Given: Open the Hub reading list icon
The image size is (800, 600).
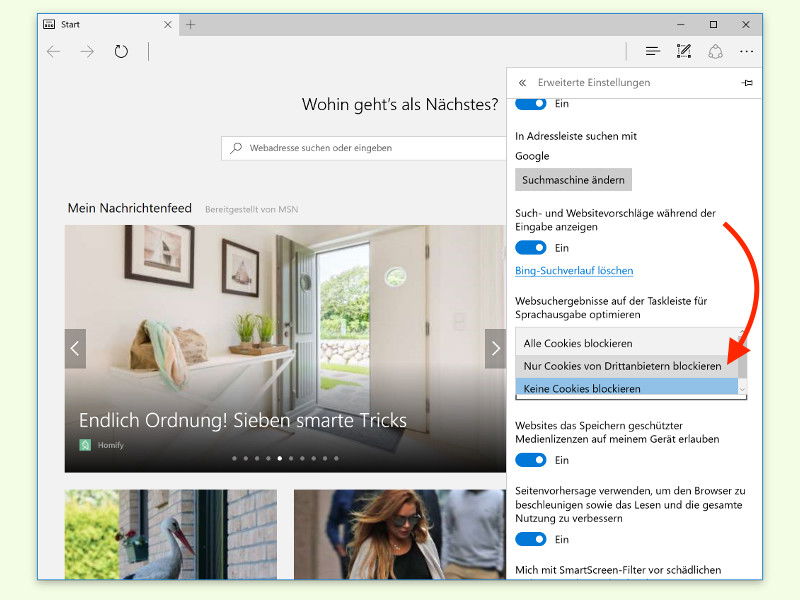Looking at the screenshot, I should point(653,51).
